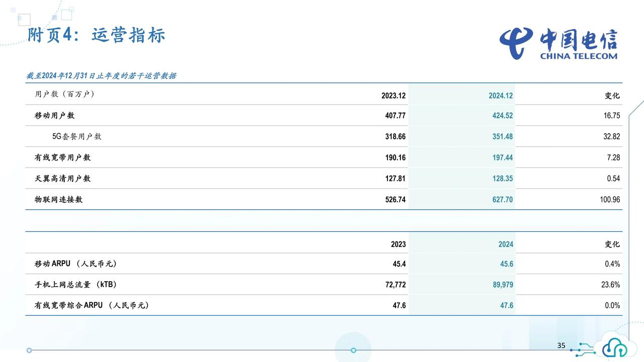644x362 pixels.
Task: Select the change value 0.0%
Action: click(612, 305)
